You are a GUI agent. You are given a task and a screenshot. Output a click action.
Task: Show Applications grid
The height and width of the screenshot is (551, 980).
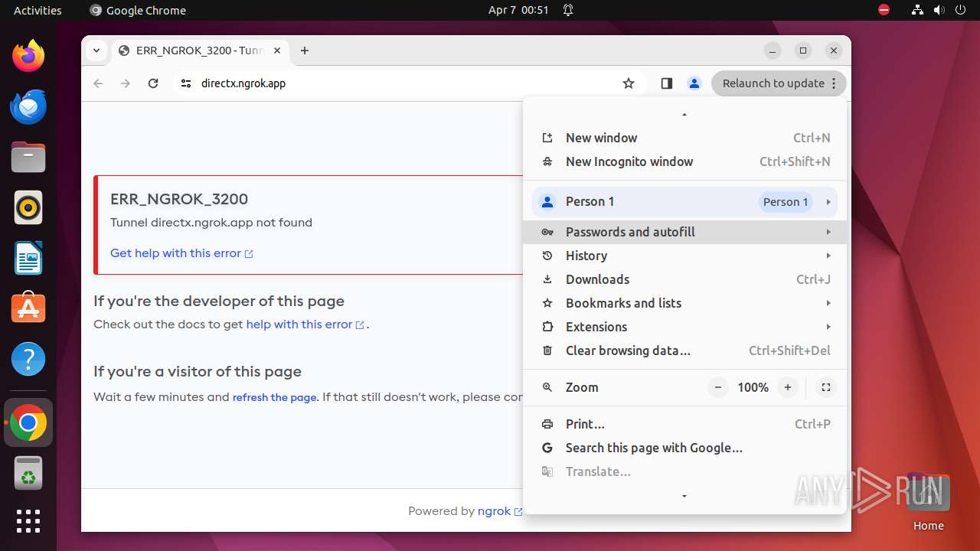coord(28,521)
